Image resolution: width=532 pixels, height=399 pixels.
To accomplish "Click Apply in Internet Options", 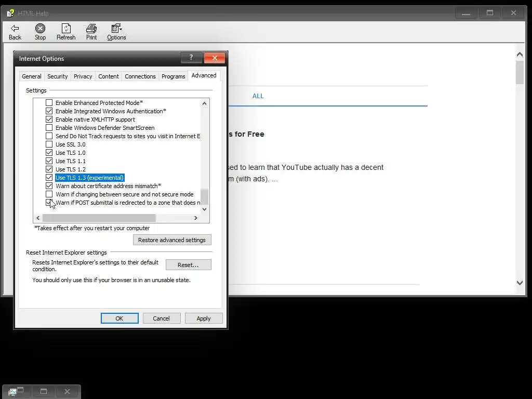I will coord(204,318).
